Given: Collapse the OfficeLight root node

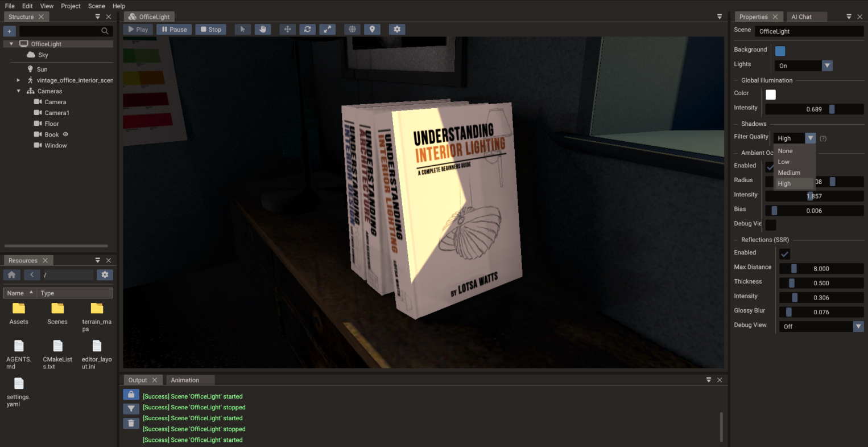Looking at the screenshot, I should [x=11, y=44].
